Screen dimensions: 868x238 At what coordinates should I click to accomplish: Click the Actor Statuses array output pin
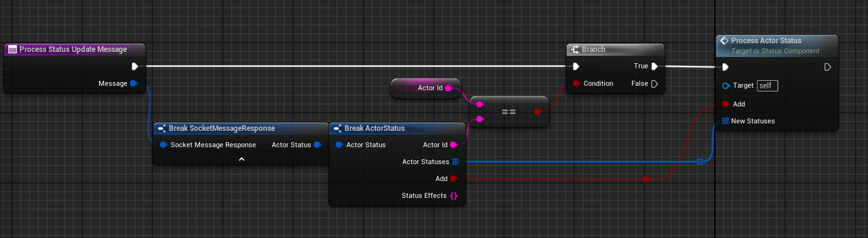455,162
